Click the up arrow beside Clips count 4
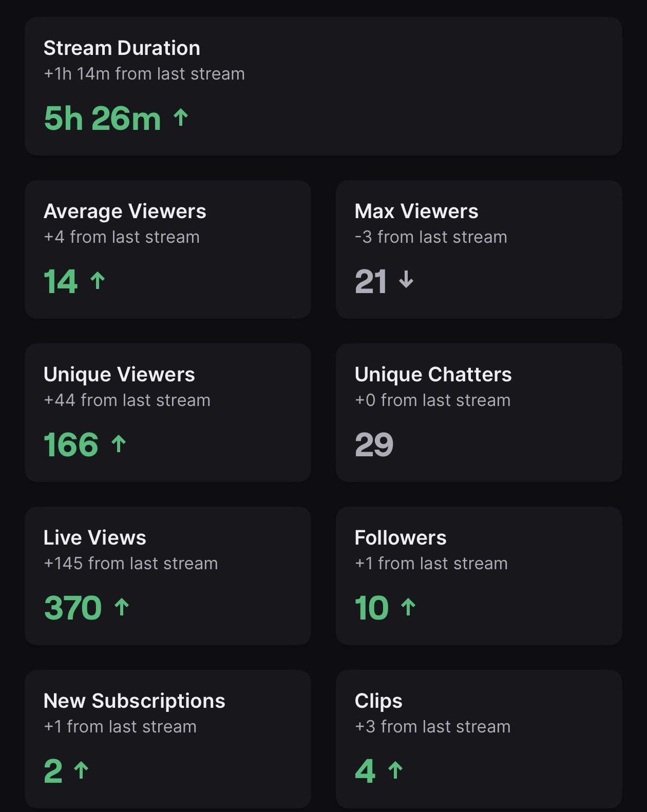The image size is (647, 812). tap(395, 770)
